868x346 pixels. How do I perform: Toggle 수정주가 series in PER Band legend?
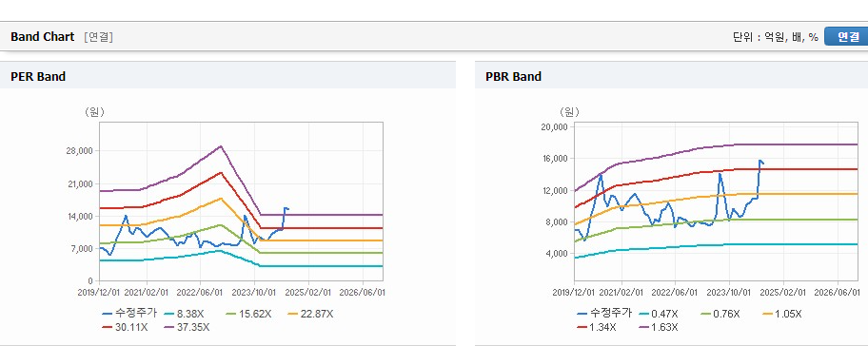129,314
